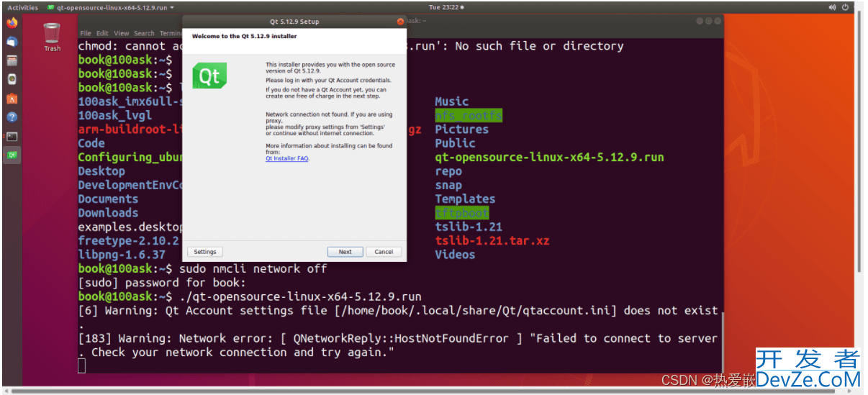Image resolution: width=868 pixels, height=395 pixels.
Task: Open the qt-opensource app menu dropdown in the top bar
Action: 111,7
